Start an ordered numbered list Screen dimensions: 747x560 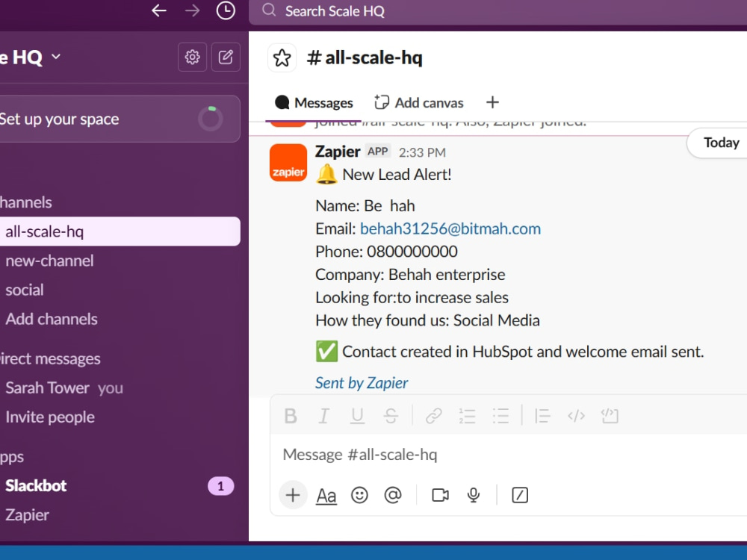point(467,416)
